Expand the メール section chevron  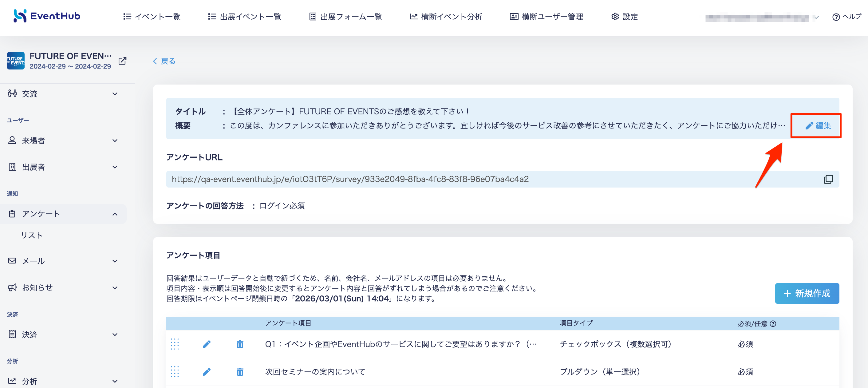pyautogui.click(x=115, y=261)
